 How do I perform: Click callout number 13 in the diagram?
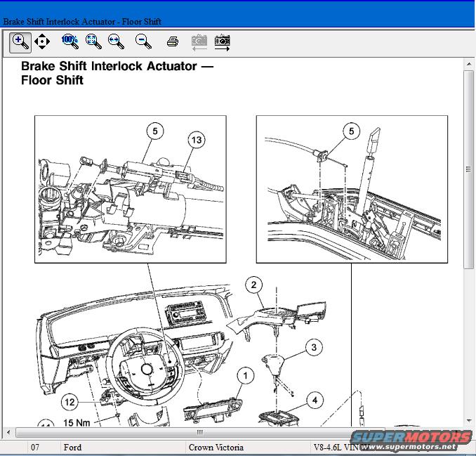(196, 140)
